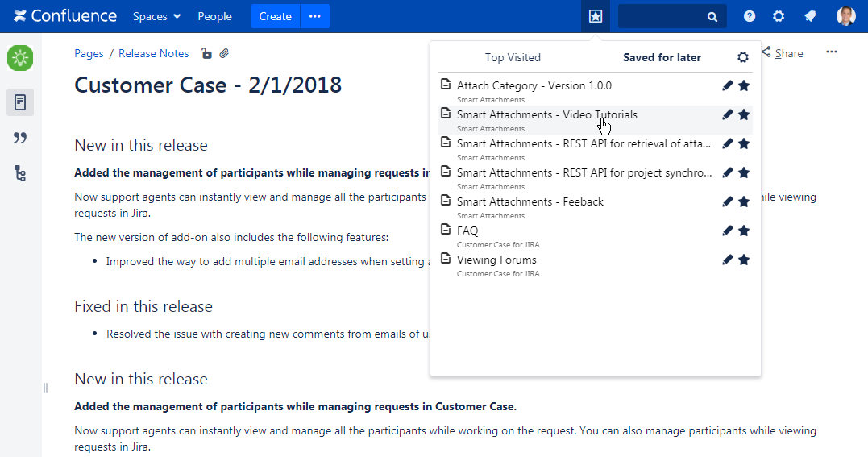Open the Pages icon in left sidebar

pos(20,102)
